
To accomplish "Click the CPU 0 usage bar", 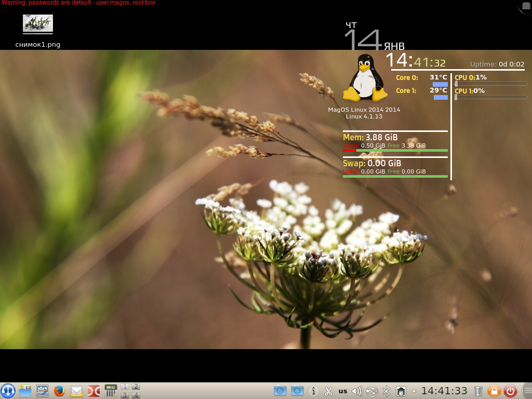I will coord(490,84).
